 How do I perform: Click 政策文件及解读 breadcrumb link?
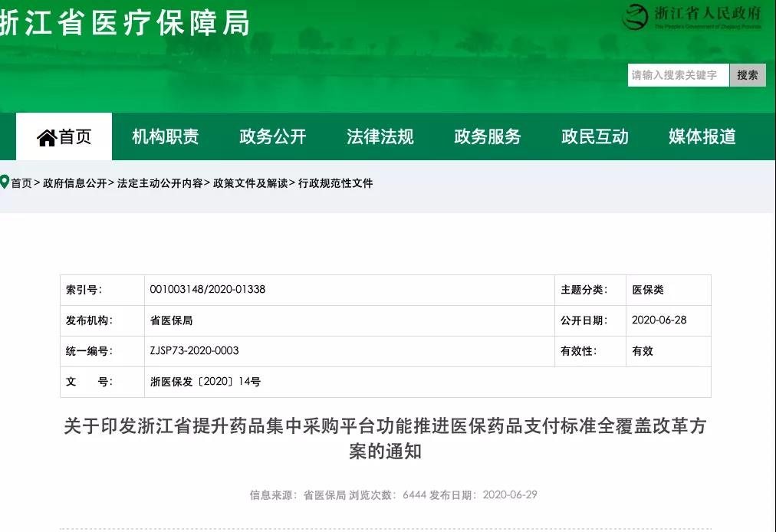[x=250, y=183]
